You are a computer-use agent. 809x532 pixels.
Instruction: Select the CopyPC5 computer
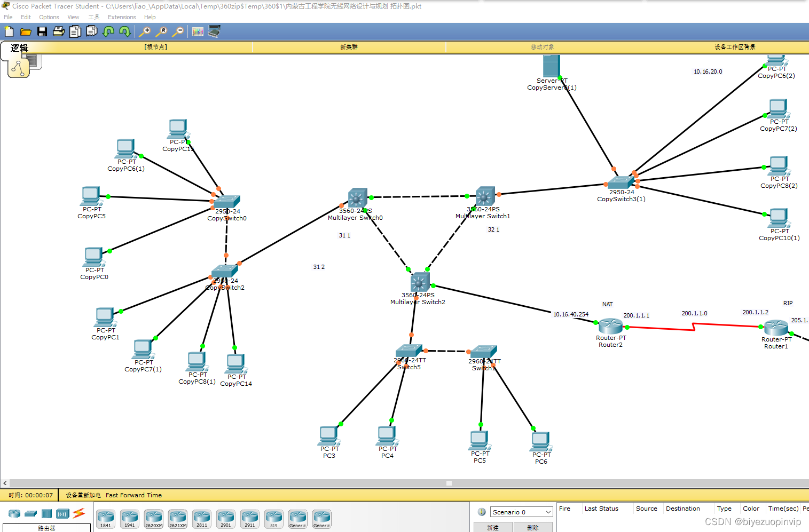pos(91,196)
